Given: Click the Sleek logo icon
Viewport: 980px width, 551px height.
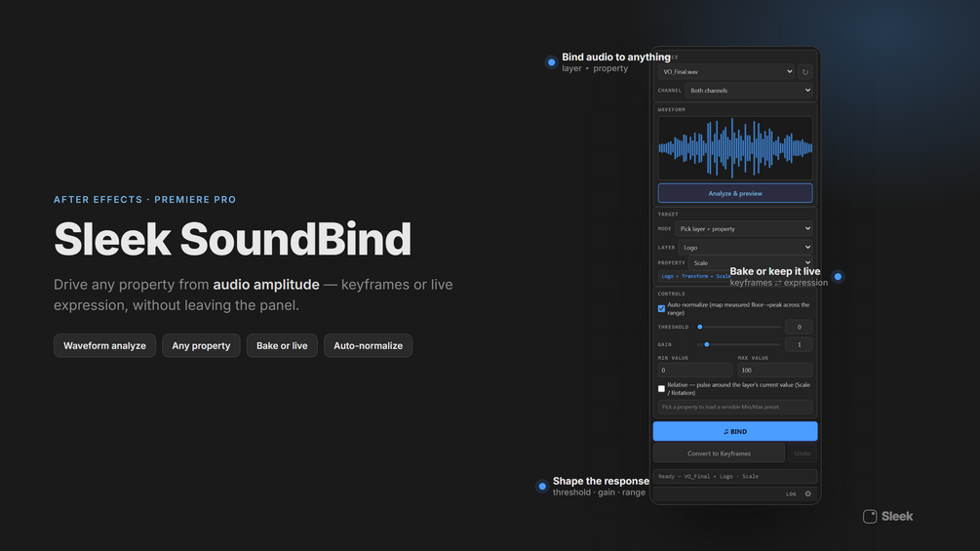Looking at the screenshot, I should click(x=870, y=516).
